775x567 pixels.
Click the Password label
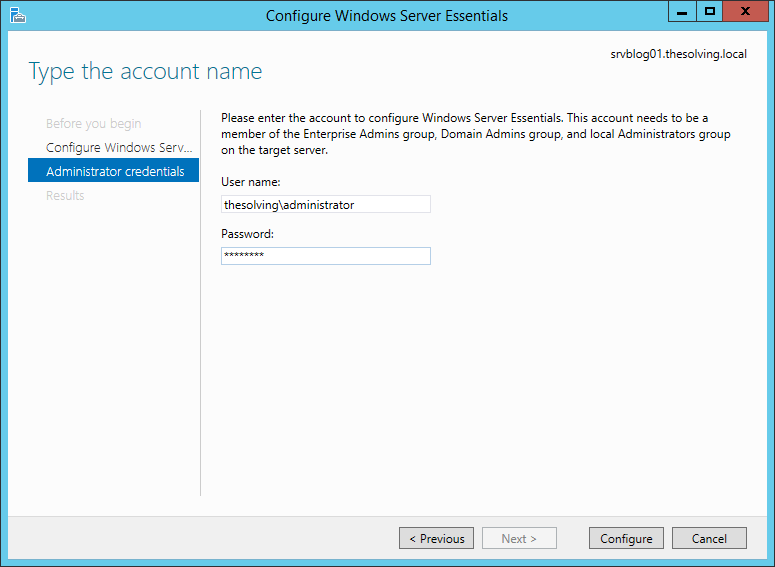(247, 234)
